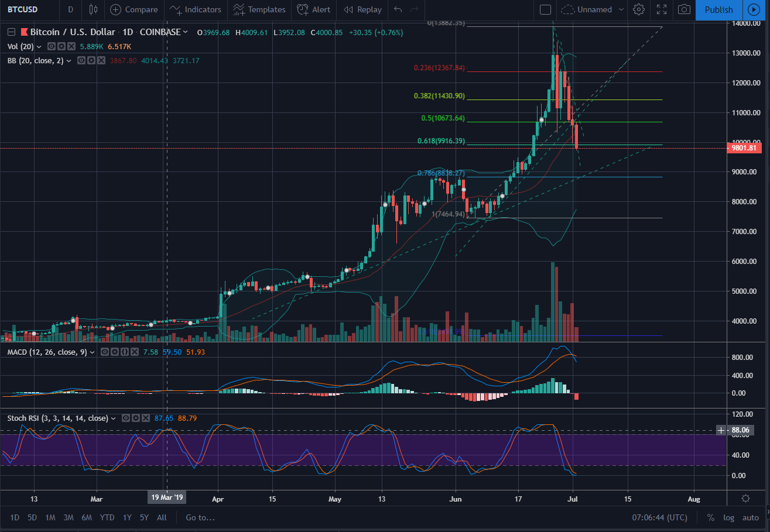
Task: Click the 19 Mar '19 crosshair date label
Action: coord(167,497)
